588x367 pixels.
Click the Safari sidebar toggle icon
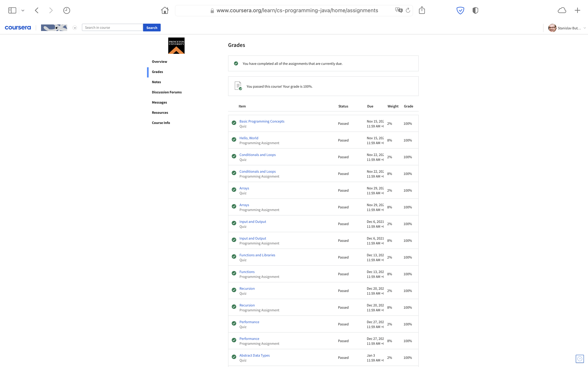(x=12, y=10)
